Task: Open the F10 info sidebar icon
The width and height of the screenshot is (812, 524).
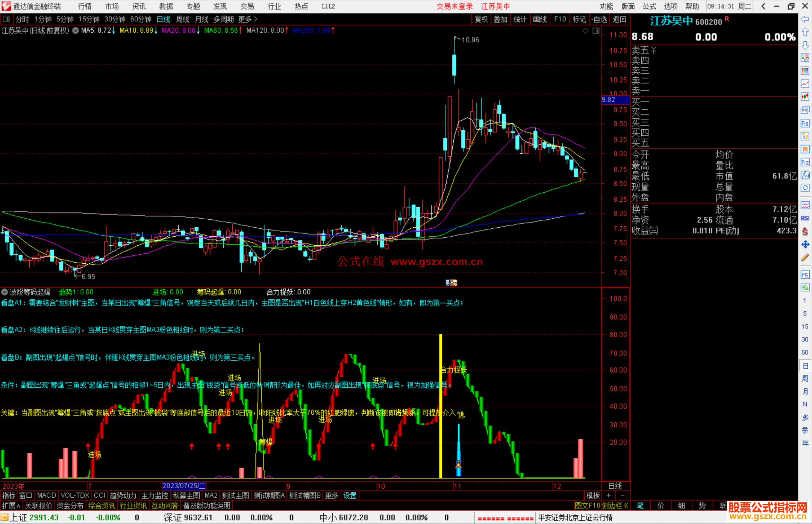Action: (x=805, y=123)
